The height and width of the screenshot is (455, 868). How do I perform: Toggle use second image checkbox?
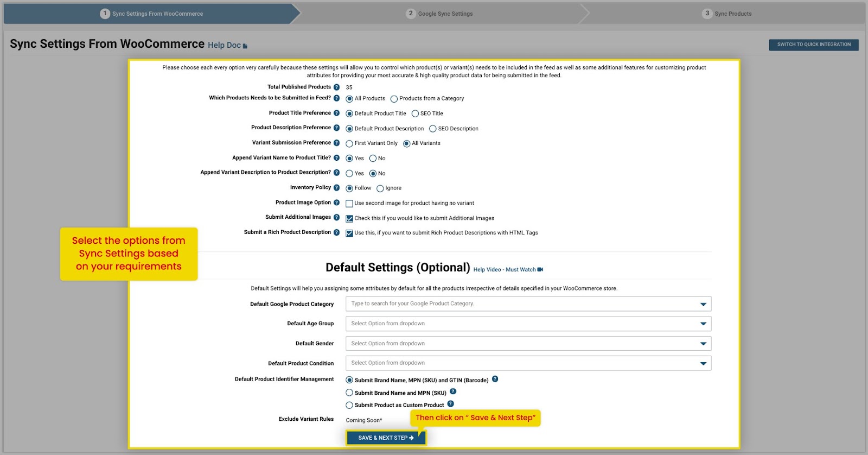click(x=349, y=204)
